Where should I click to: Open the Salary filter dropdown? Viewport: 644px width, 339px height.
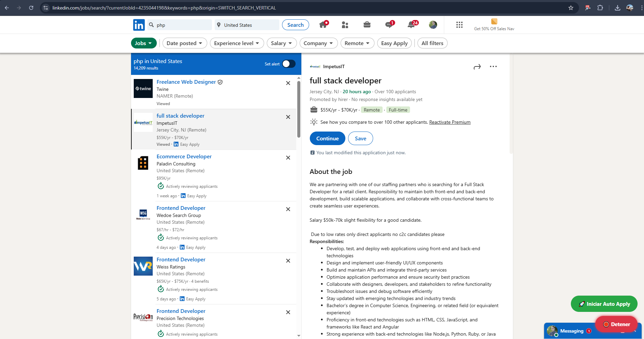pyautogui.click(x=281, y=43)
